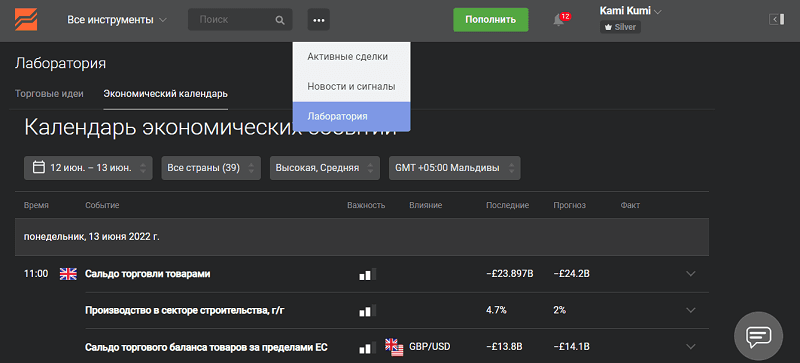The height and width of the screenshot is (363, 800).
Task: Open Kami Kumi account menu
Action: pos(630,11)
